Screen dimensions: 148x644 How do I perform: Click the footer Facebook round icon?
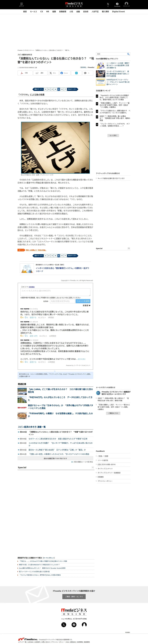74,625
